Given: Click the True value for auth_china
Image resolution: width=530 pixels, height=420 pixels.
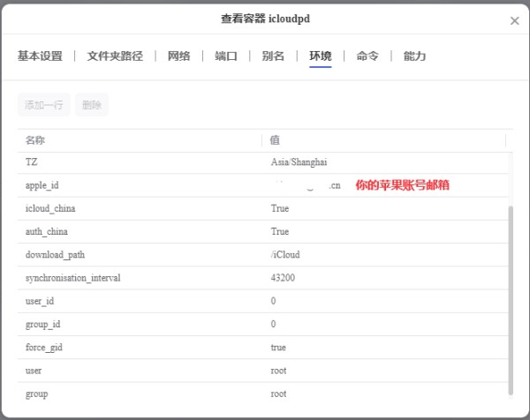Looking at the screenshot, I should point(280,231).
